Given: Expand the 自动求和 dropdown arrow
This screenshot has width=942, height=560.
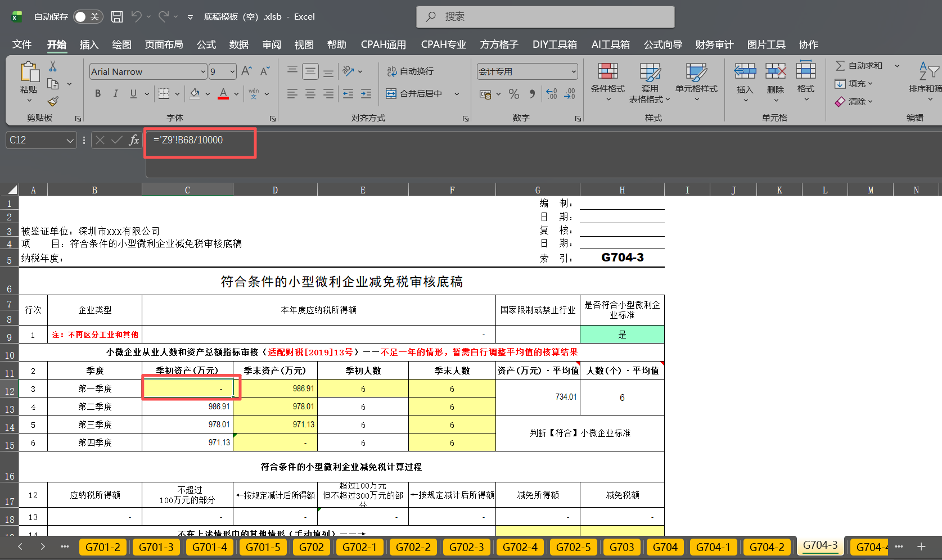Looking at the screenshot, I should point(897,66).
